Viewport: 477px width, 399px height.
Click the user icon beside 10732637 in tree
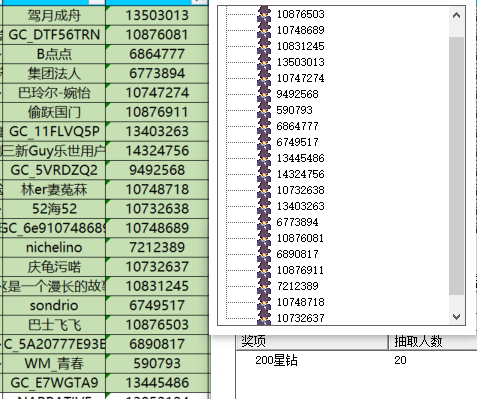(264, 317)
